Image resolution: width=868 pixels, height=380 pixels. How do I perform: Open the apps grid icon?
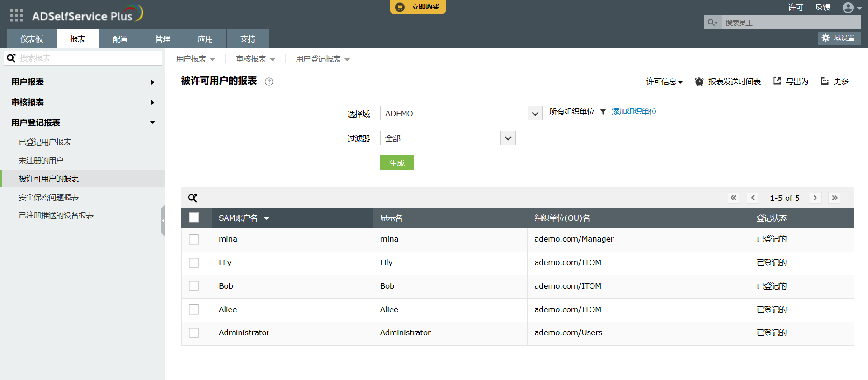tap(16, 16)
